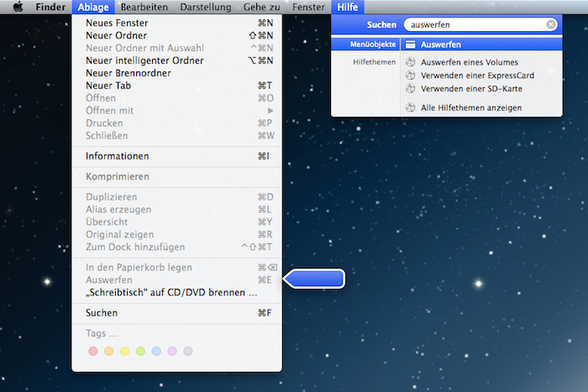Click the Hilfe menu title
Viewport: 588px width, 392px height.
(348, 7)
